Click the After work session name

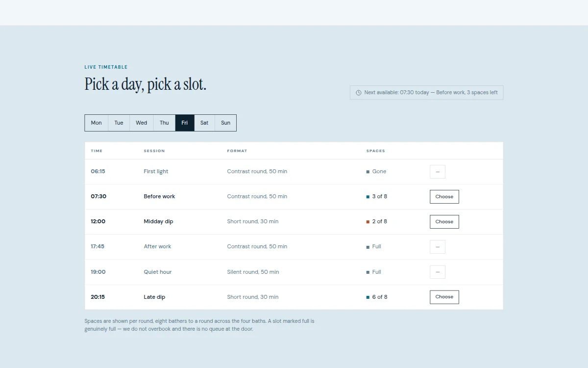coord(157,246)
